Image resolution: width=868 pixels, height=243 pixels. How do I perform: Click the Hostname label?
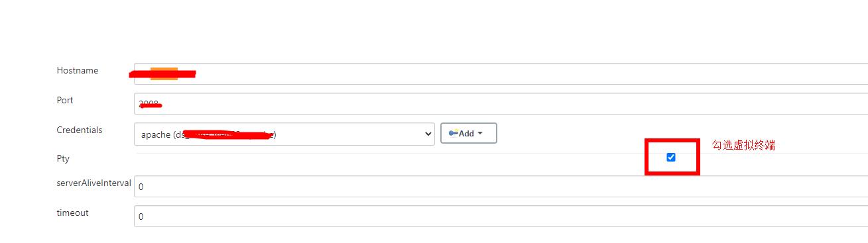(78, 70)
